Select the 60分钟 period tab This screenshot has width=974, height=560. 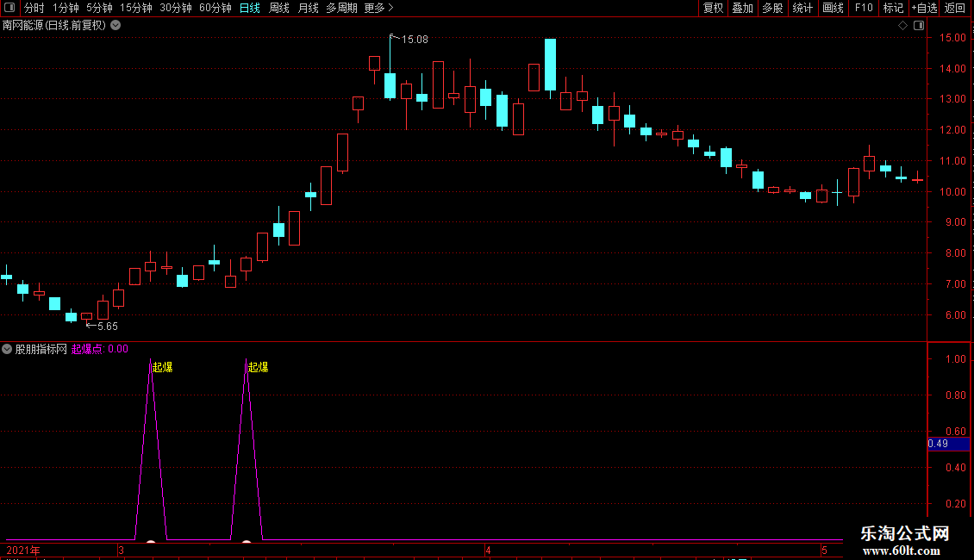tap(215, 8)
